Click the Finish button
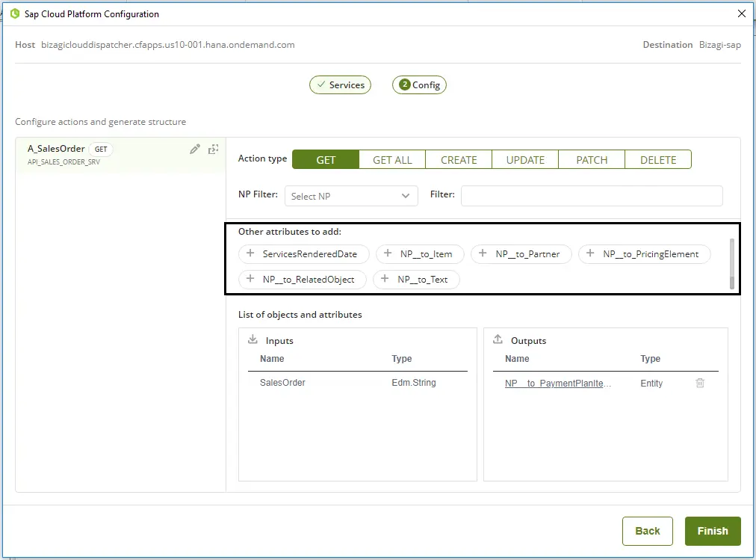Screen dimensions: 756x560 pos(713,531)
